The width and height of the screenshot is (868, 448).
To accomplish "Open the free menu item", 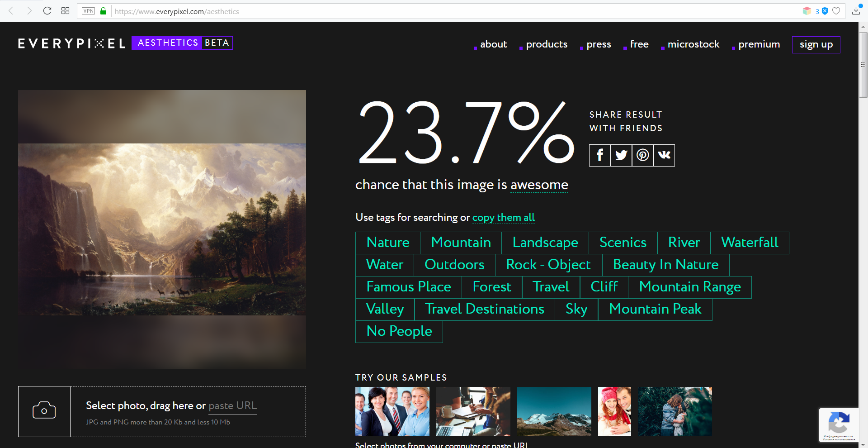I will (639, 44).
